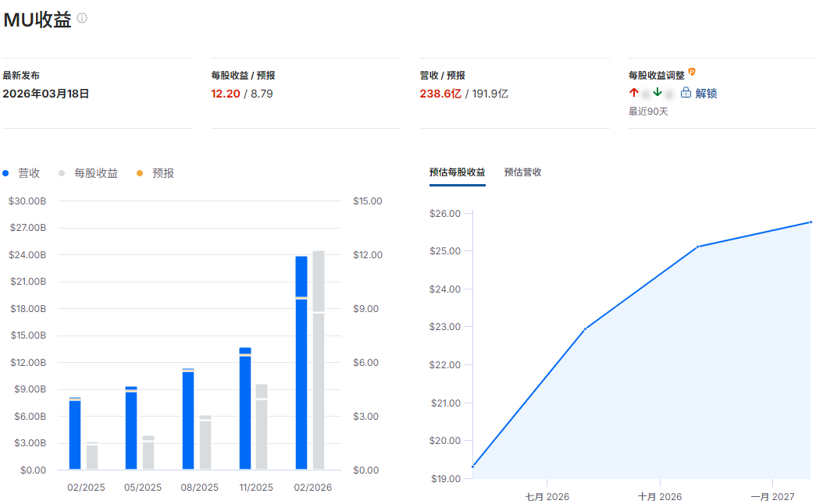Click the orange pro badge next to 每股收益调整
This screenshot has height=504, width=816.
[x=692, y=72]
